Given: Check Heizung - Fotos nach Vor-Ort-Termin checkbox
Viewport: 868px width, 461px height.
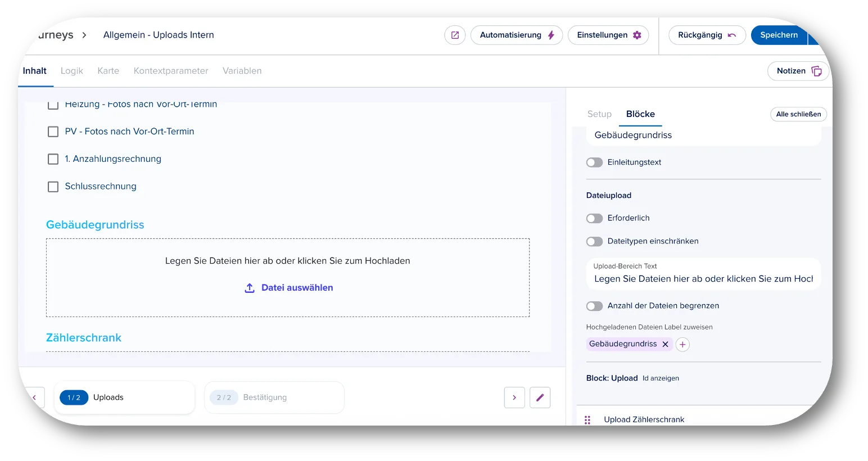Looking at the screenshot, I should click(53, 105).
